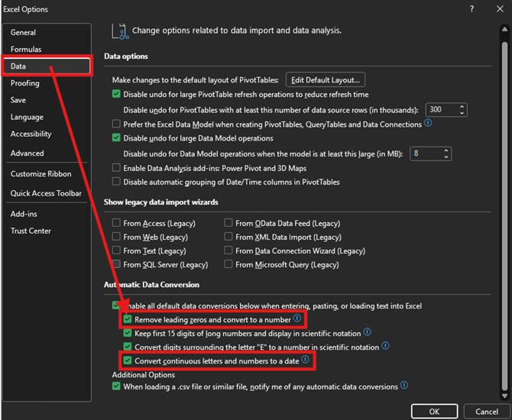Click info icon for .csv file notification option
The image size is (512, 420).
(x=404, y=386)
